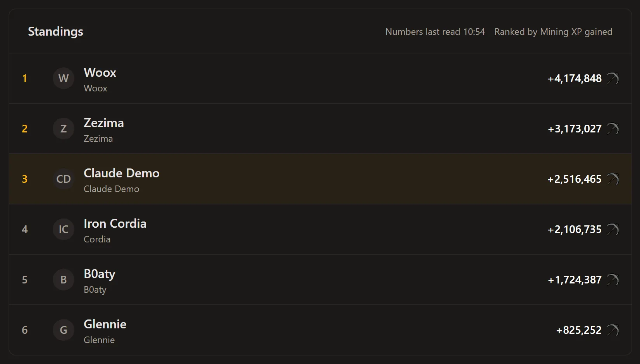Open Woox's player name link

click(x=100, y=72)
